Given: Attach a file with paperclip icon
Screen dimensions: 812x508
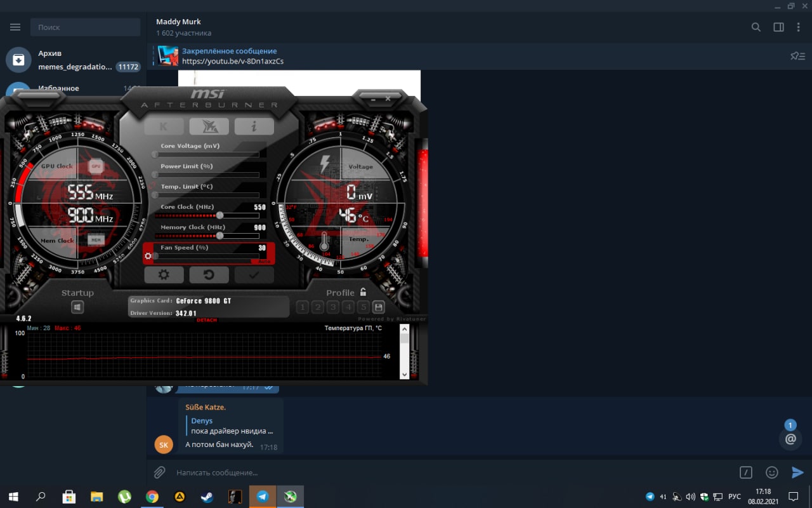Looking at the screenshot, I should click(160, 472).
